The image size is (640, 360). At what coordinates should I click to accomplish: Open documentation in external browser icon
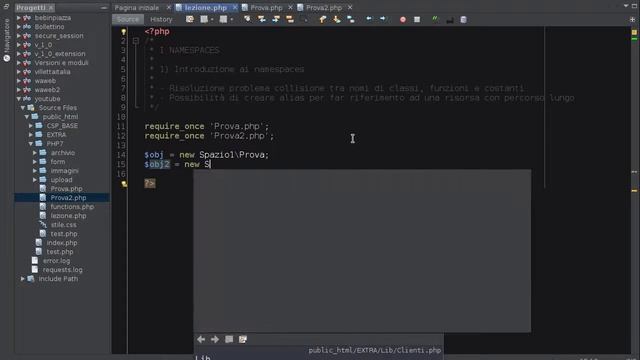pyautogui.click(x=229, y=339)
